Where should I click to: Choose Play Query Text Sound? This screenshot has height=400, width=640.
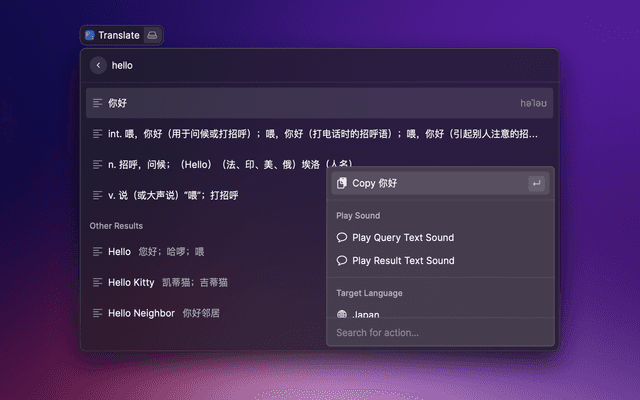point(402,238)
